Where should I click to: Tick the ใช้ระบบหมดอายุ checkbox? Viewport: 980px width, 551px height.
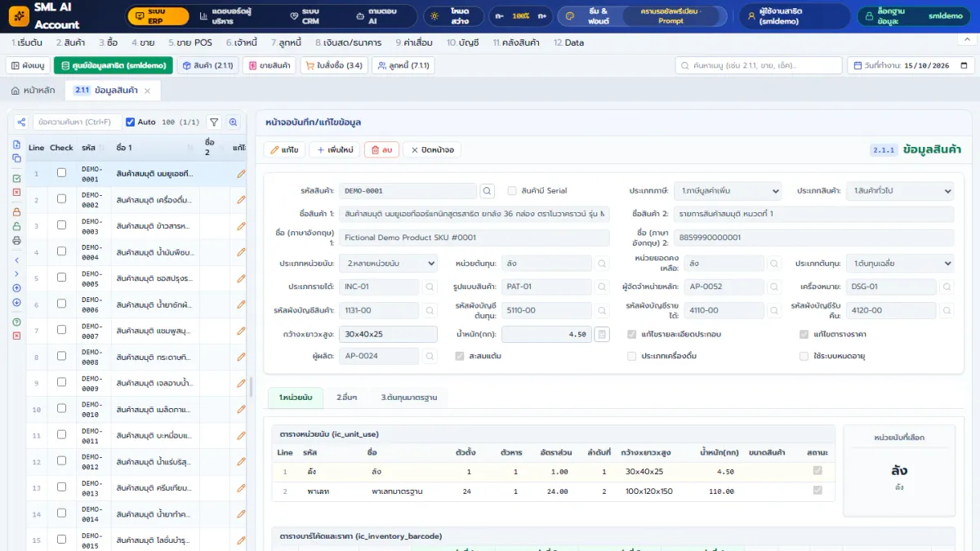(x=804, y=357)
